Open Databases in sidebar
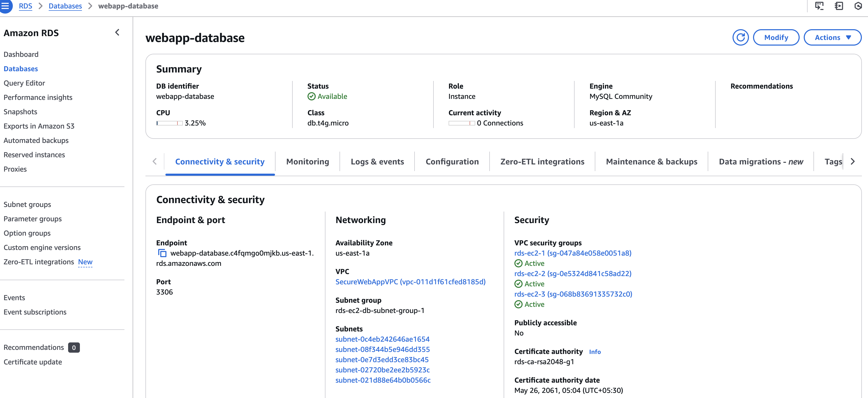 (x=20, y=69)
